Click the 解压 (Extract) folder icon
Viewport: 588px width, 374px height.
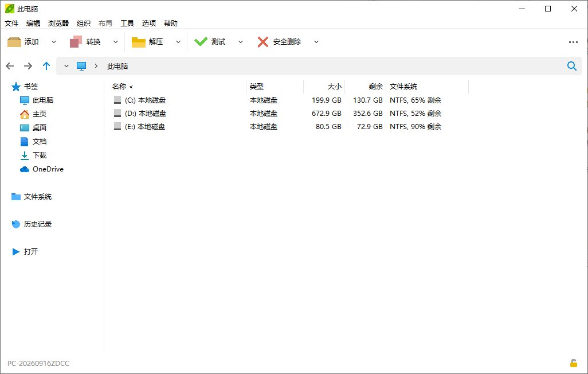(x=138, y=42)
